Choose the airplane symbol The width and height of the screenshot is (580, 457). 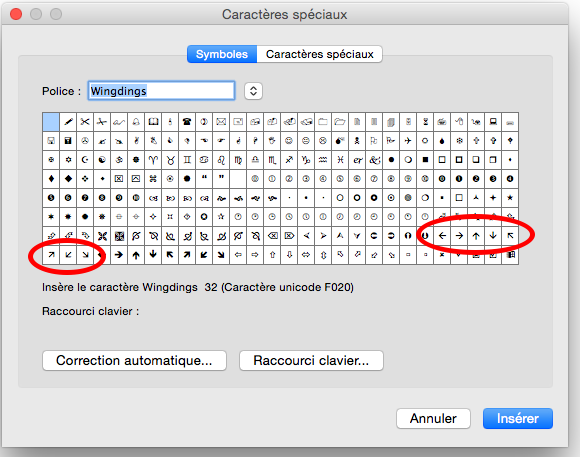[408, 141]
